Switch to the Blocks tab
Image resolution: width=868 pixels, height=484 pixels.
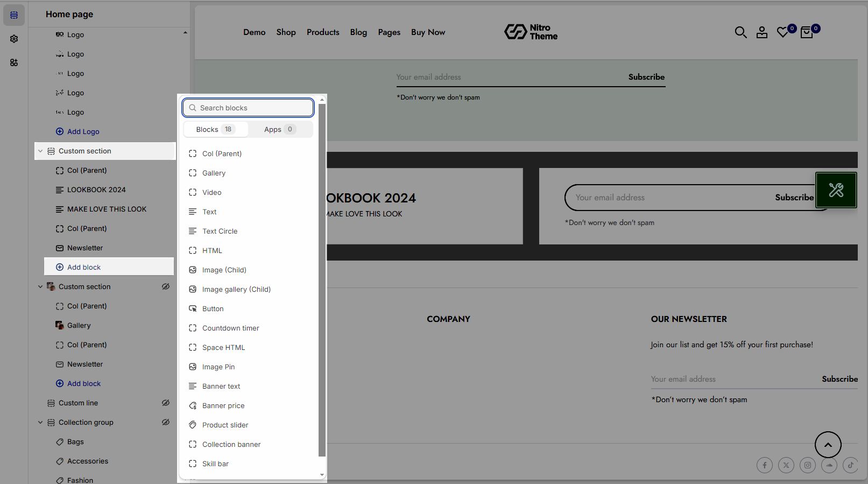[216, 129]
